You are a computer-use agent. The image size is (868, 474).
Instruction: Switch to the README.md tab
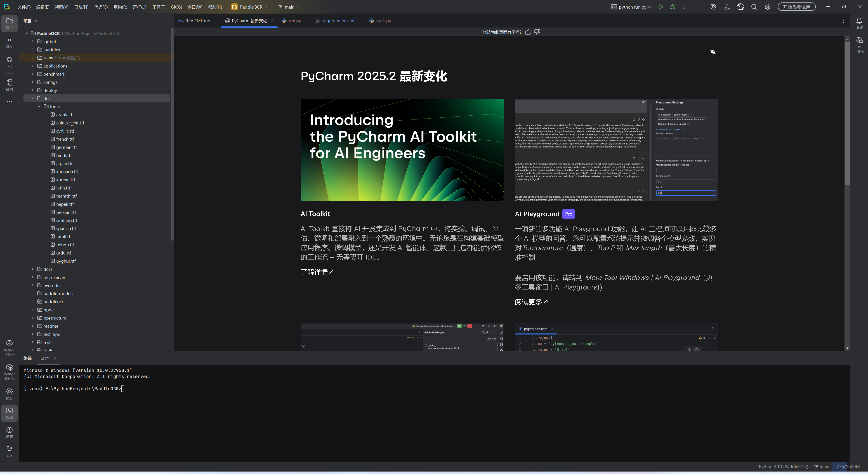point(194,21)
